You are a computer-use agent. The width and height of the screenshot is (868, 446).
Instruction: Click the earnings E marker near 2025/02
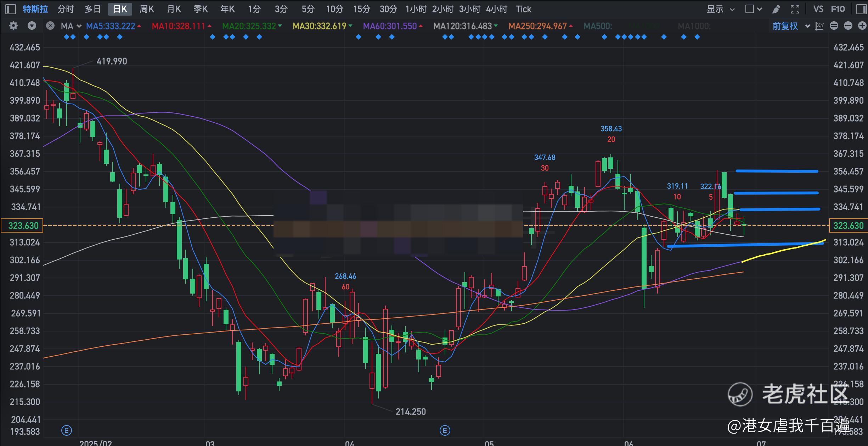click(x=67, y=430)
